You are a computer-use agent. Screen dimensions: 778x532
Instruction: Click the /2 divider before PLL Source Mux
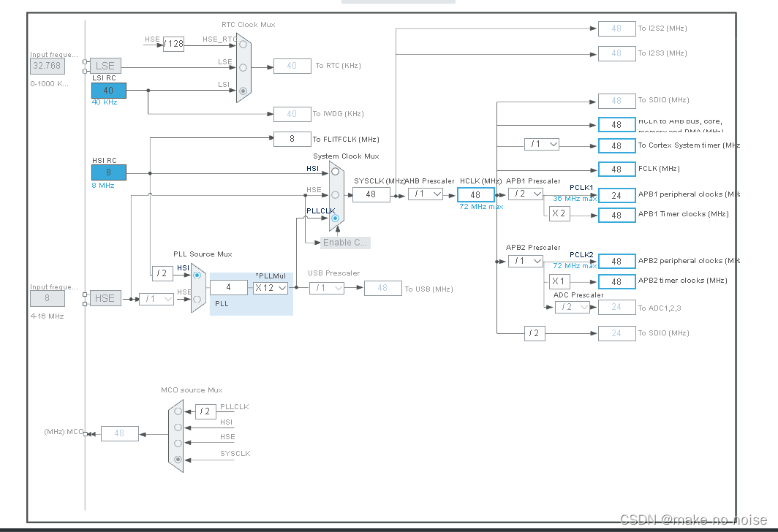point(162,273)
